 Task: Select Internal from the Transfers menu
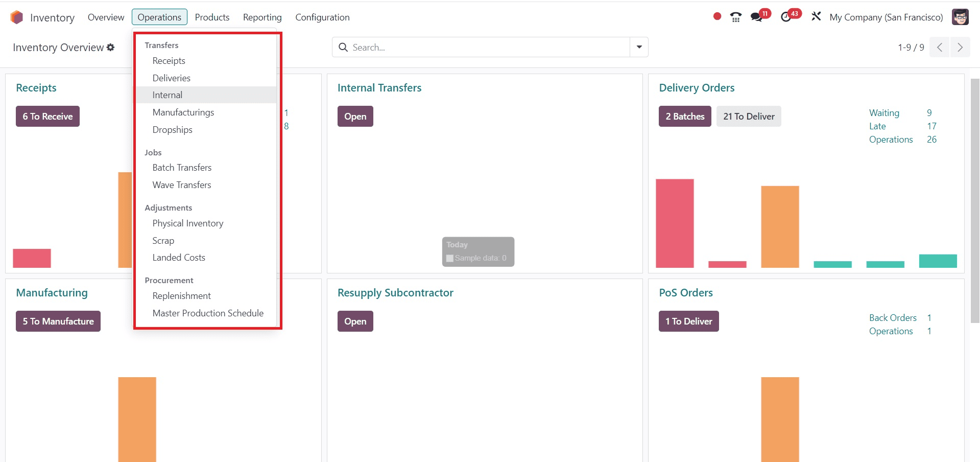click(x=168, y=95)
